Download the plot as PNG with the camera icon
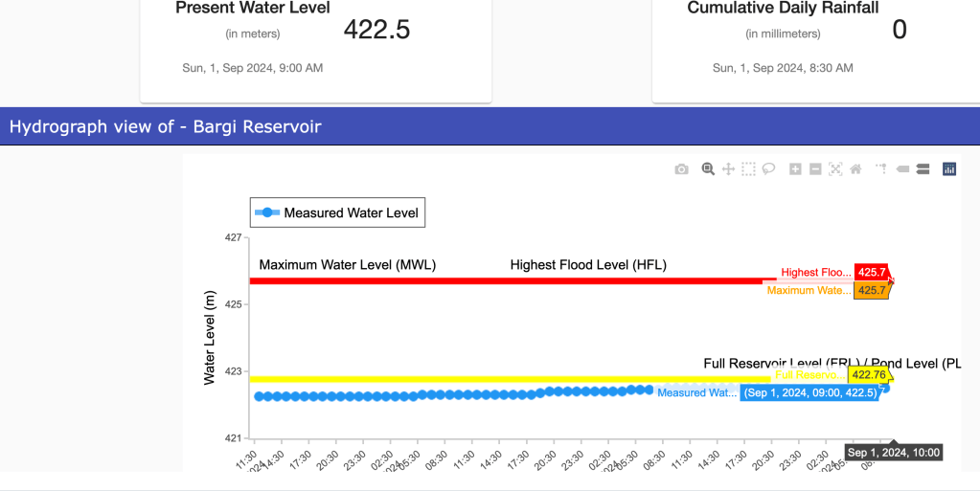The height and width of the screenshot is (491, 980). 681,169
